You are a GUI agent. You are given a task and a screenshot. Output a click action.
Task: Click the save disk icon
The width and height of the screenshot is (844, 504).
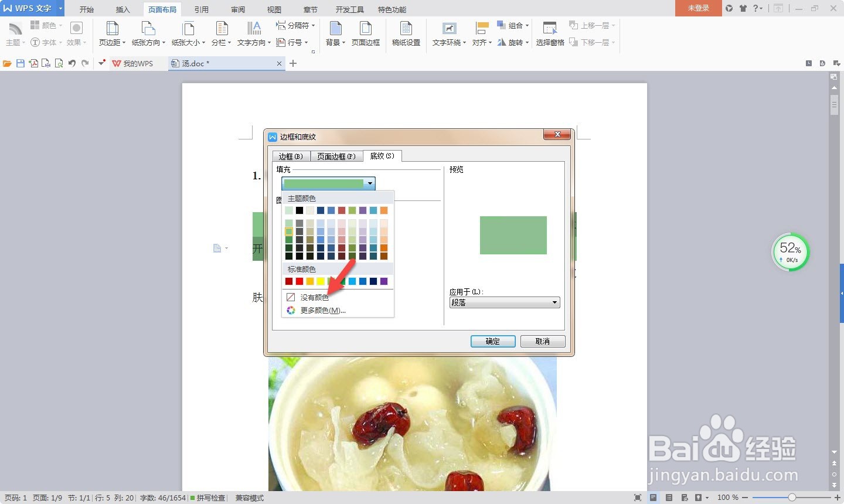[21, 63]
